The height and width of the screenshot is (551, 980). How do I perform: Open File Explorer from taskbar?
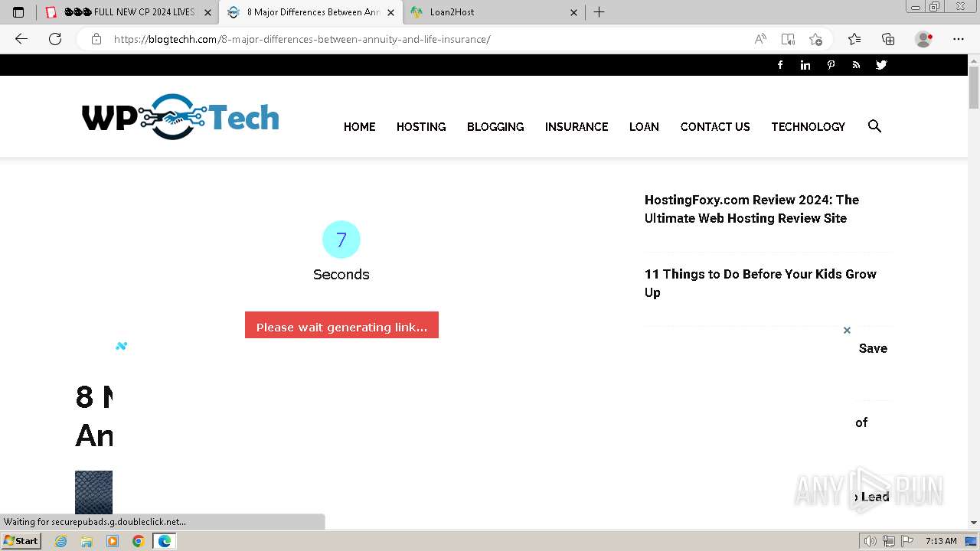pyautogui.click(x=87, y=541)
